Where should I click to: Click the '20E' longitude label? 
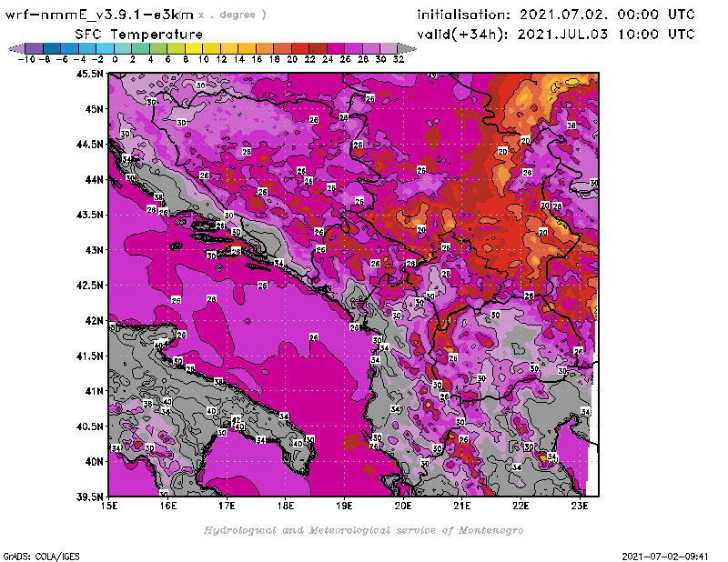tap(403, 506)
